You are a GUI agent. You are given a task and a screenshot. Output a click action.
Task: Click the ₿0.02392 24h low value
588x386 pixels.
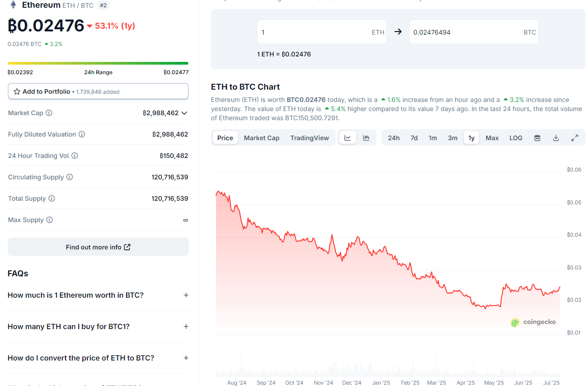(20, 72)
